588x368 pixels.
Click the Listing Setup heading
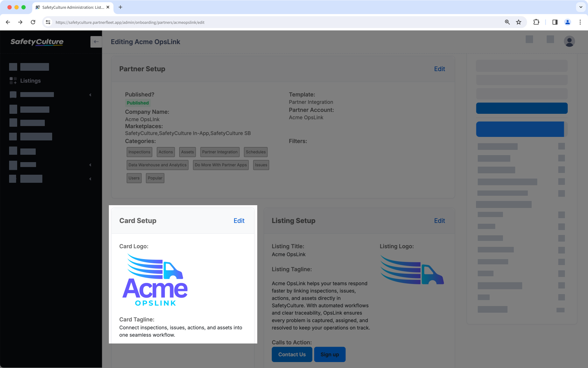coord(294,221)
